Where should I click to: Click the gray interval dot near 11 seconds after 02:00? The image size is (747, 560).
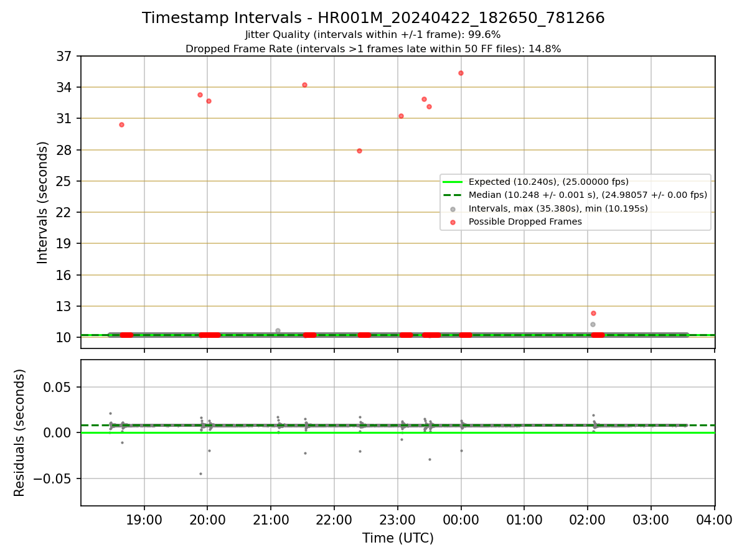coord(593,324)
